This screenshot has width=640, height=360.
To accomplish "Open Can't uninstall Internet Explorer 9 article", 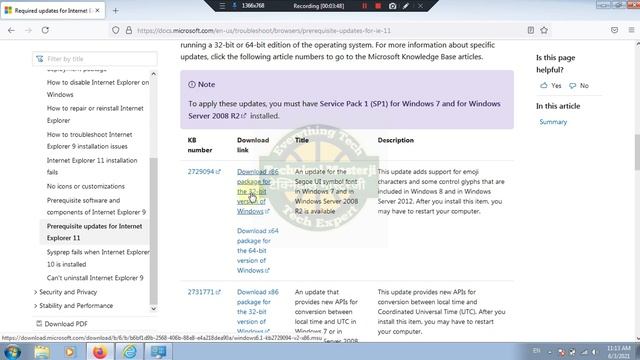I will point(95,278).
